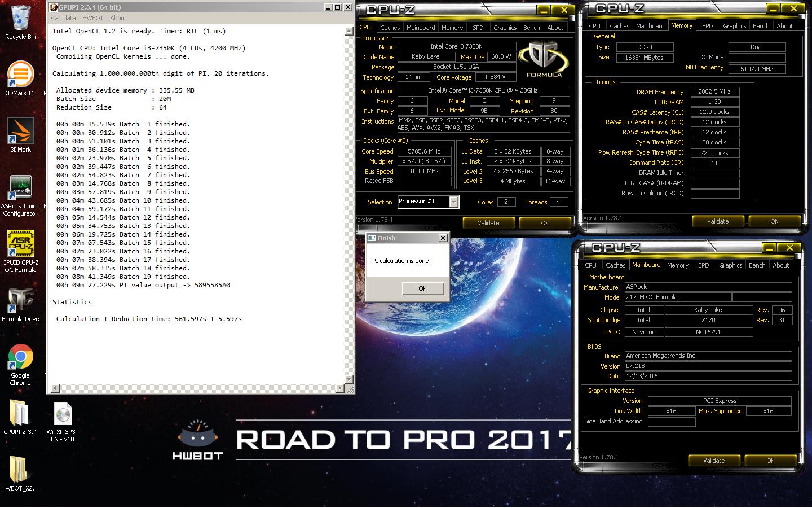
Task: Click GPUPI horizontal scrollbar left arrow
Action: pos(55,388)
